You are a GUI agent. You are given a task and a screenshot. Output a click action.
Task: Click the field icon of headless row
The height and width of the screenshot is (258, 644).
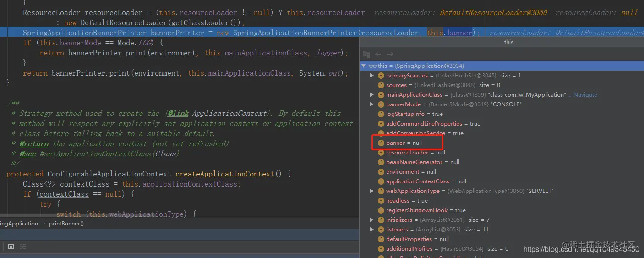click(381, 201)
